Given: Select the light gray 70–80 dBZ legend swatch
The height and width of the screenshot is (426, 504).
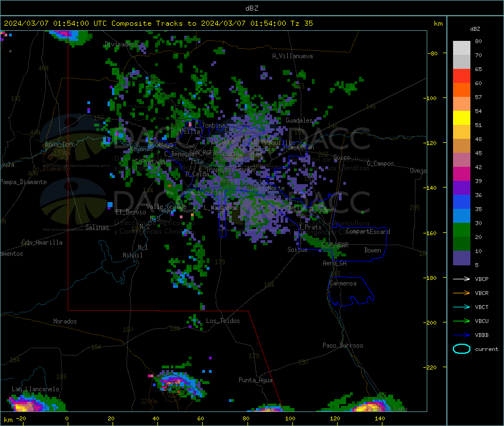Looking at the screenshot, I should point(461,48).
